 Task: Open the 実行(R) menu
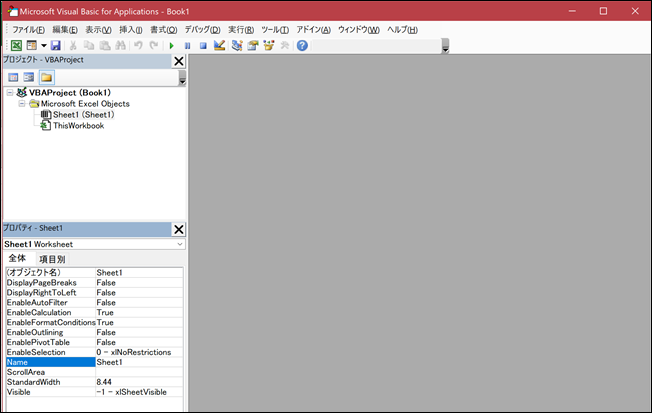point(241,30)
